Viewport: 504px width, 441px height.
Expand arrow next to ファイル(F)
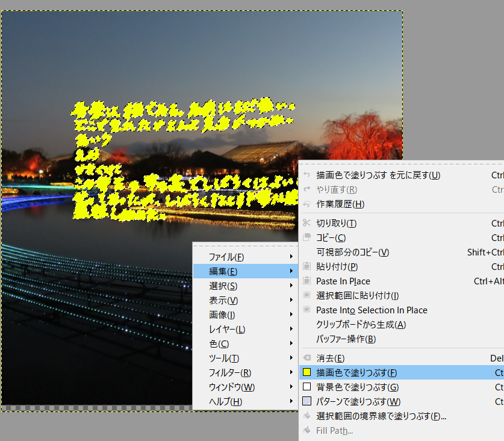(291, 257)
